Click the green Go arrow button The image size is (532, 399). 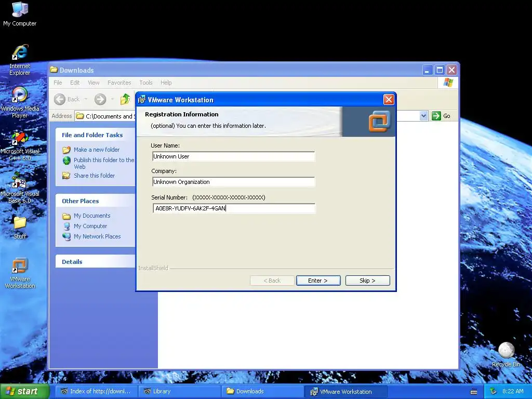[436, 116]
